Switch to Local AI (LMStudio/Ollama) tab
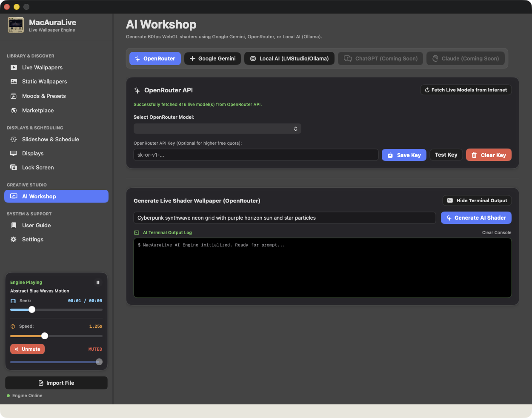Image resolution: width=532 pixels, height=418 pixels. coord(289,58)
